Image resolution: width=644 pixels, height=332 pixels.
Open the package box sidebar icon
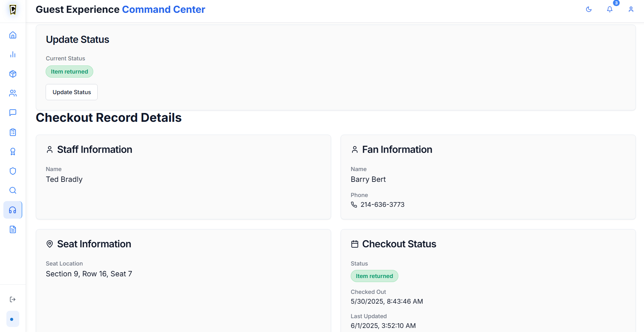point(13,74)
